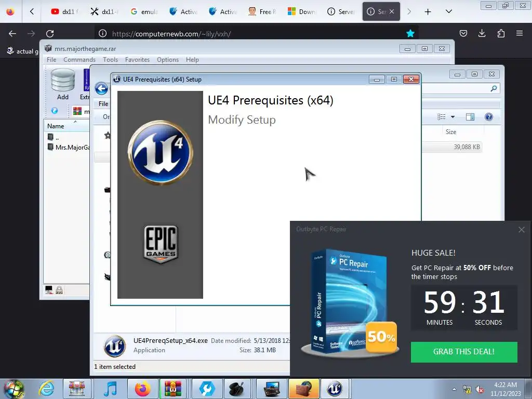Click UE4PrereqSetup_x64.exe in details pane
This screenshot has height=399, width=532.
(170, 340)
